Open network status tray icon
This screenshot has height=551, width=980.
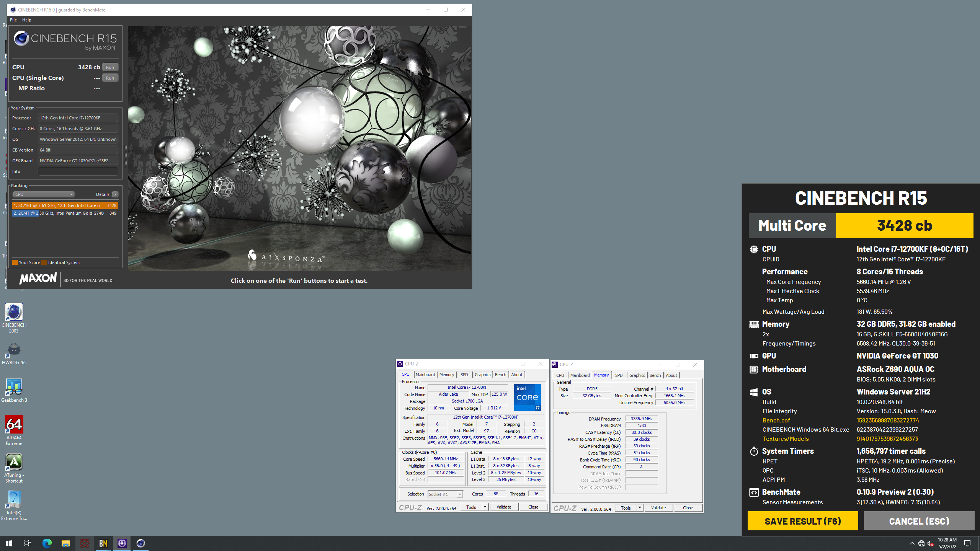click(921, 543)
